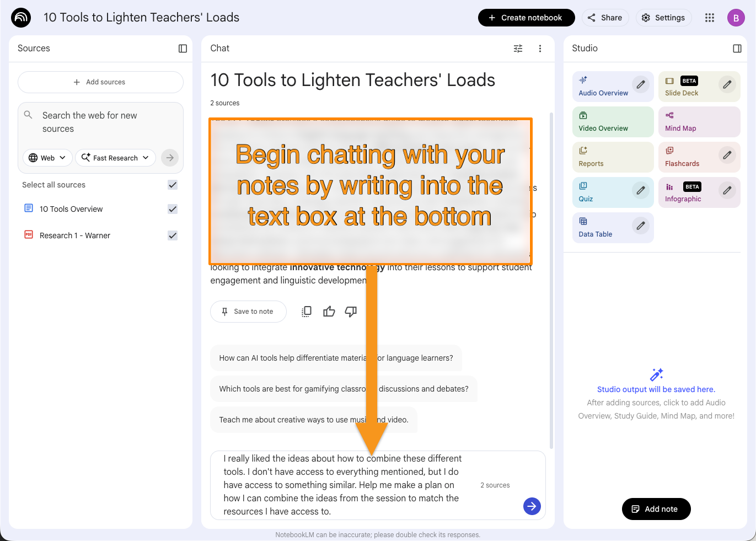
Task: Toggle the Select all sources checkbox
Action: tap(173, 185)
